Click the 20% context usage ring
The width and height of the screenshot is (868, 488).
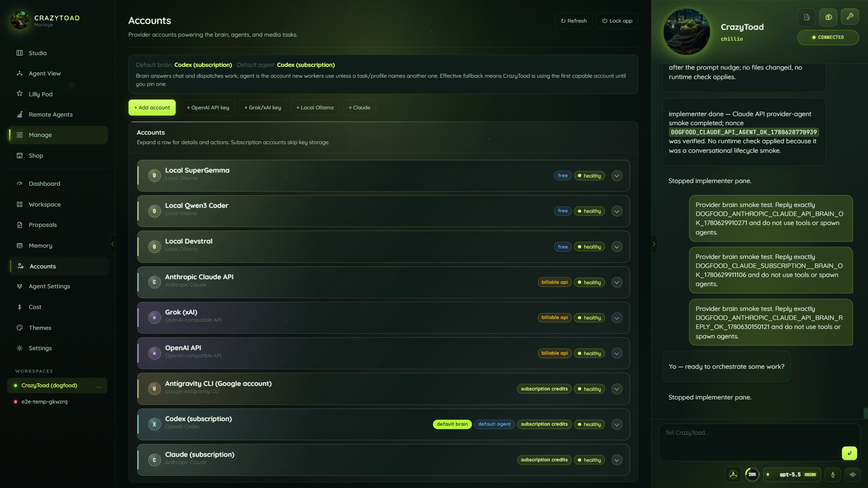click(752, 474)
